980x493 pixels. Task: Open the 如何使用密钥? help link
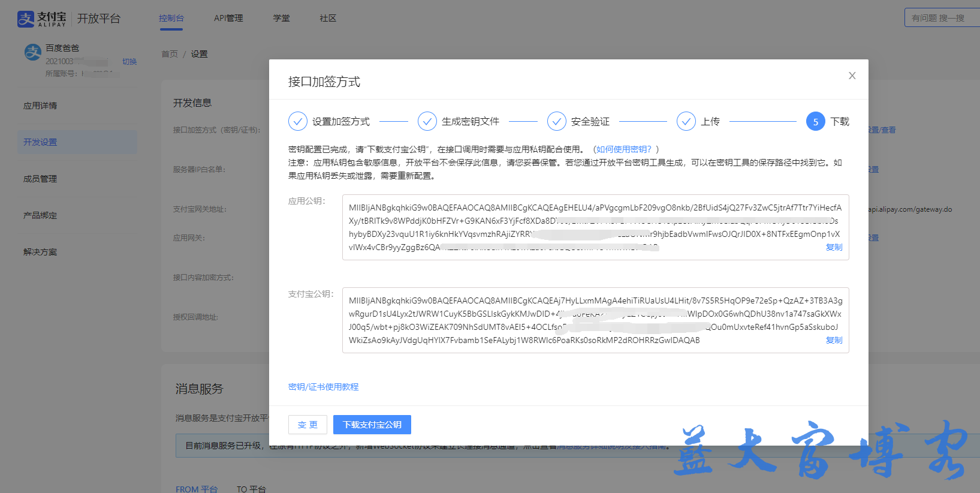pos(624,149)
